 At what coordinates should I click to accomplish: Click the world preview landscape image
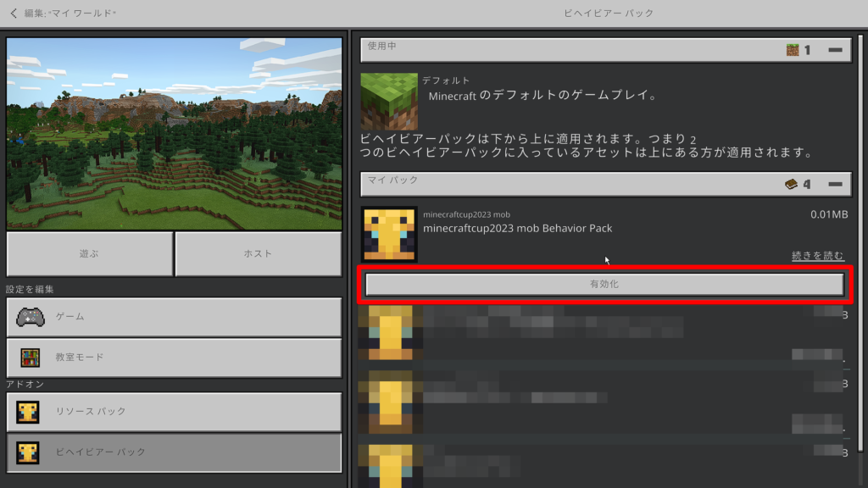174,133
